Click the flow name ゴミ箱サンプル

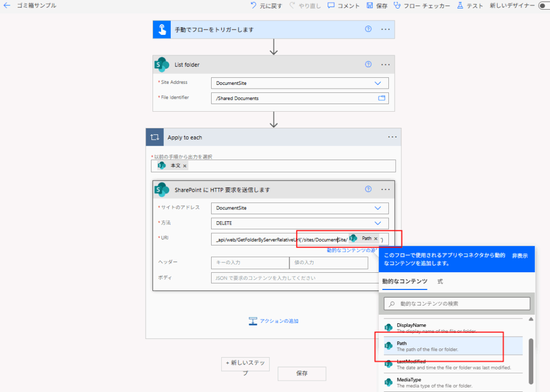37,5
